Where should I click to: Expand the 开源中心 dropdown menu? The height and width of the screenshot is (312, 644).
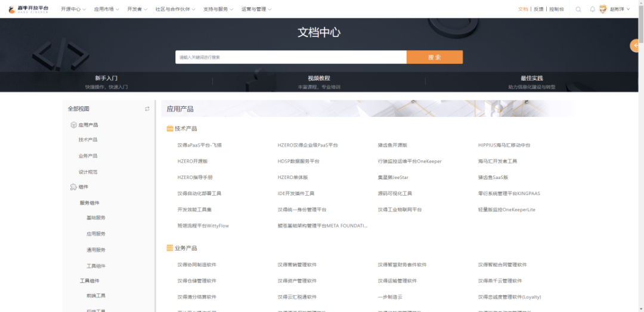pyautogui.click(x=73, y=9)
